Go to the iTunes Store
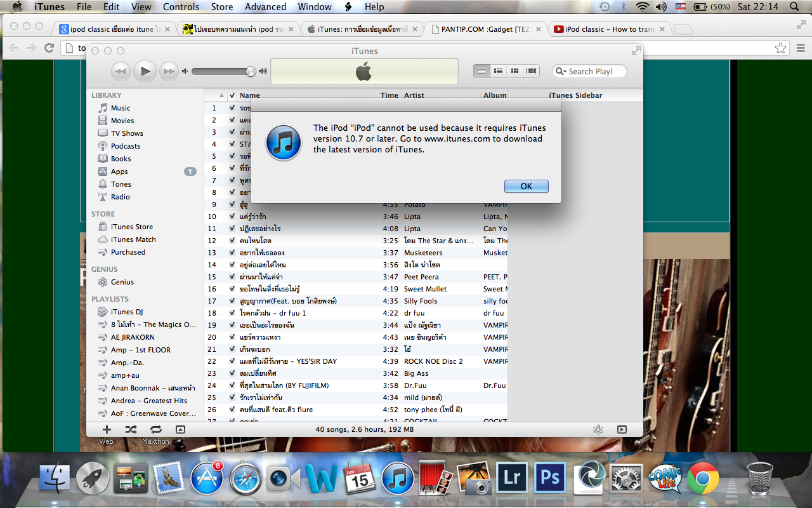 (132, 227)
